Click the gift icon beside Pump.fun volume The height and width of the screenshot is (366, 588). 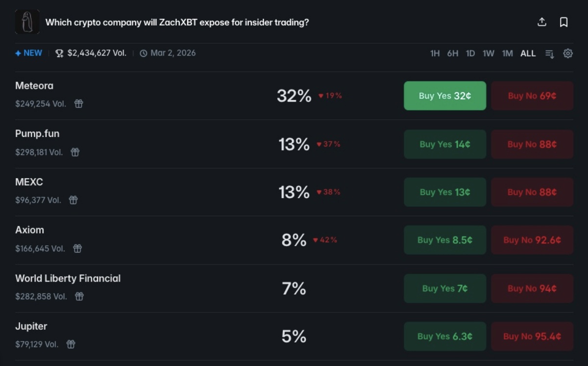tap(75, 152)
